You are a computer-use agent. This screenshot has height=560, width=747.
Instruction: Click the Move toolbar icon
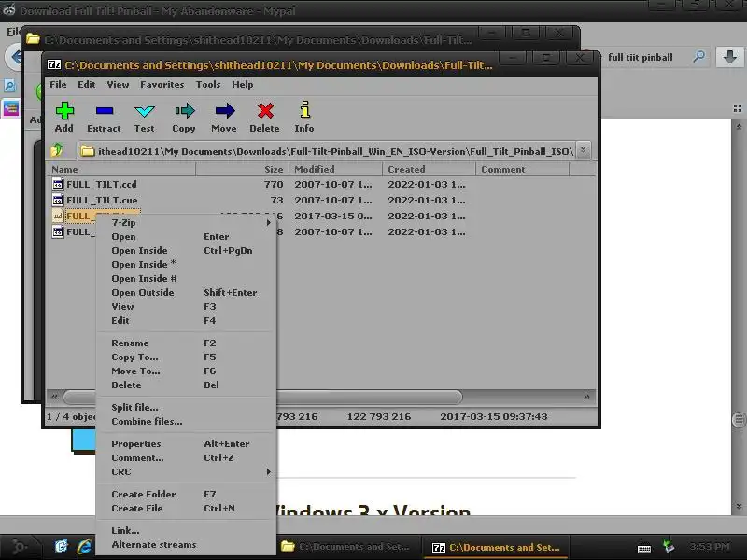point(224,111)
